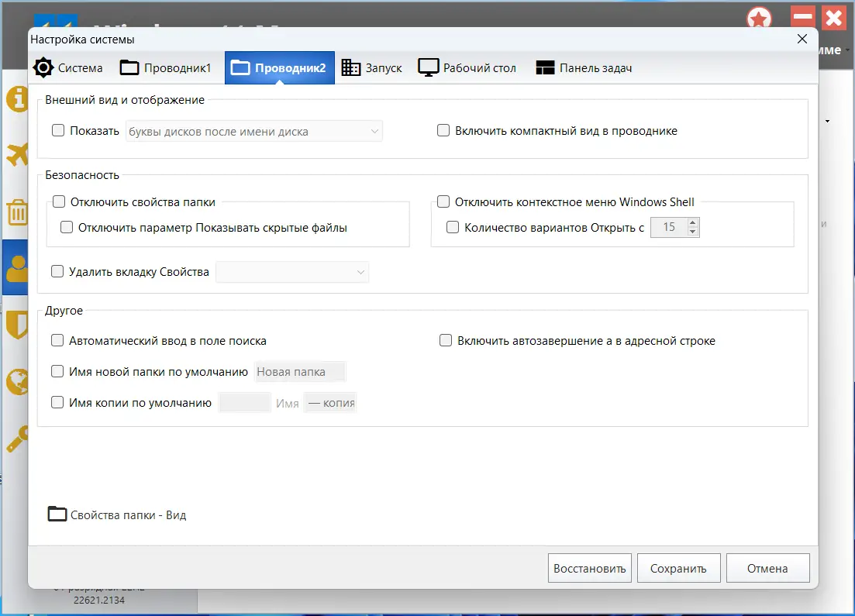Open the буквы дисков после имени диска dropdown
This screenshot has width=855, height=616.
point(254,132)
